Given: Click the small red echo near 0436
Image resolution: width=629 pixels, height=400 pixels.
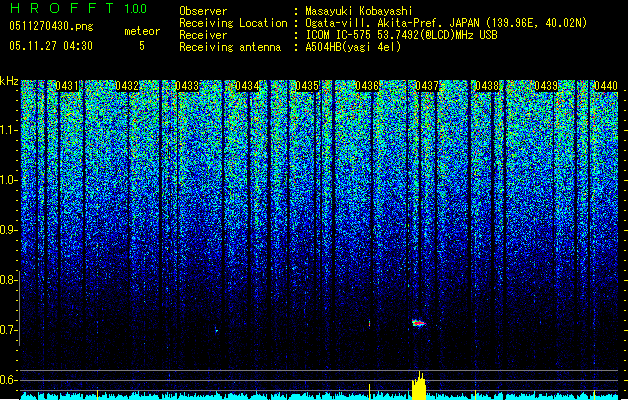Looking at the screenshot, I should (369, 323).
